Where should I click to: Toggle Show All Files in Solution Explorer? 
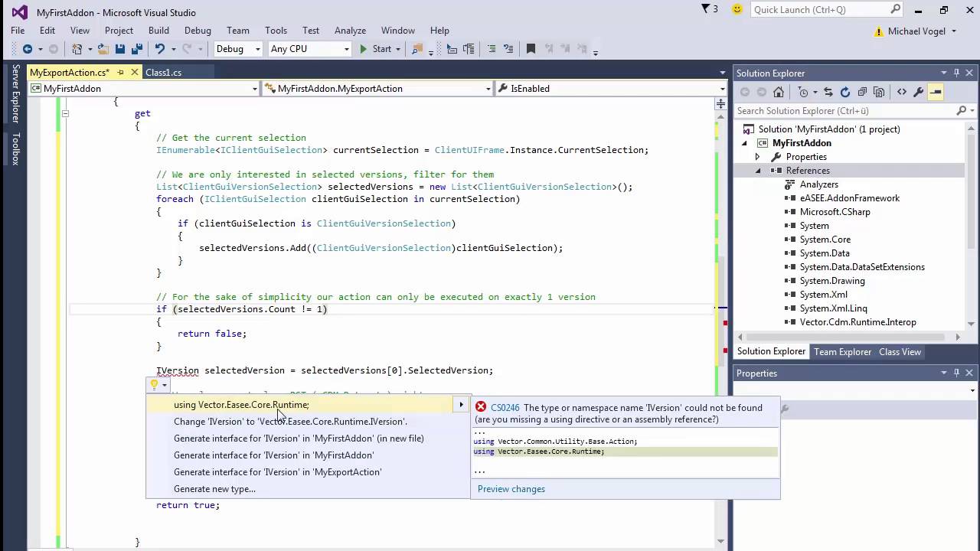879,92
